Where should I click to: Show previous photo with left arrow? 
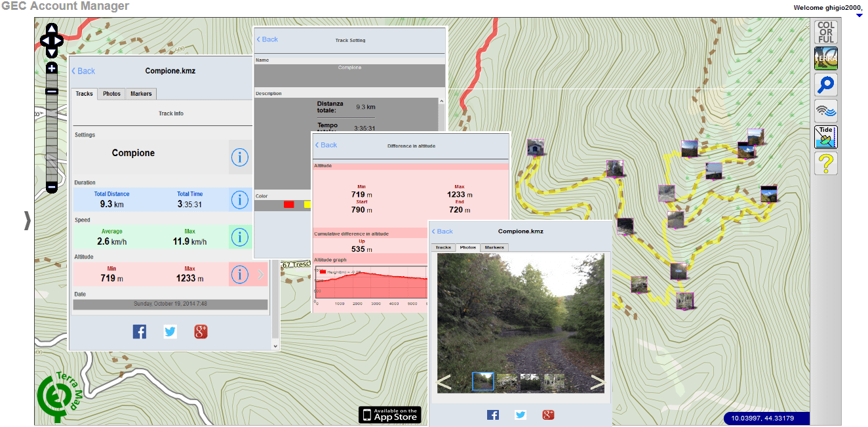444,382
